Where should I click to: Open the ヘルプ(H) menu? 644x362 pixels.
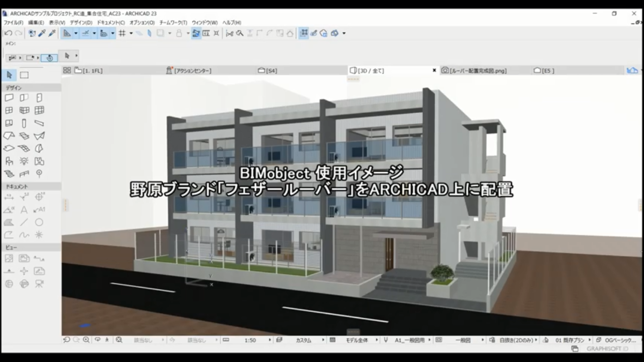[x=231, y=23]
